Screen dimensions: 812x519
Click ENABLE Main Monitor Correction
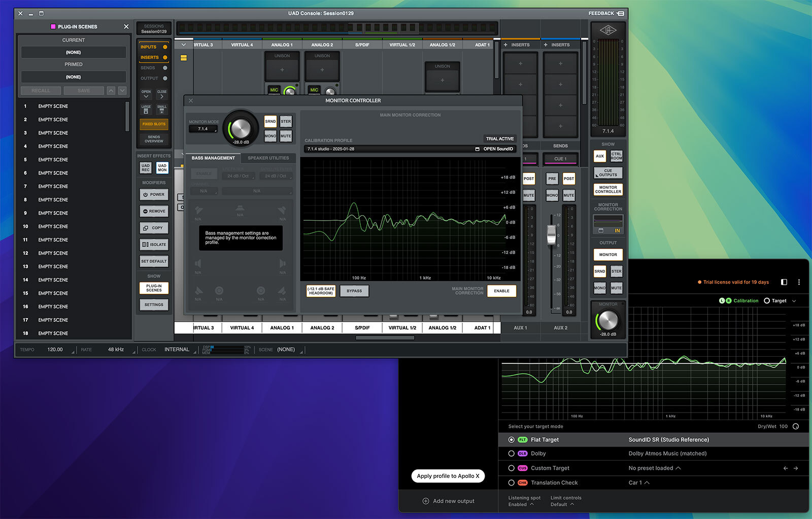[501, 291]
